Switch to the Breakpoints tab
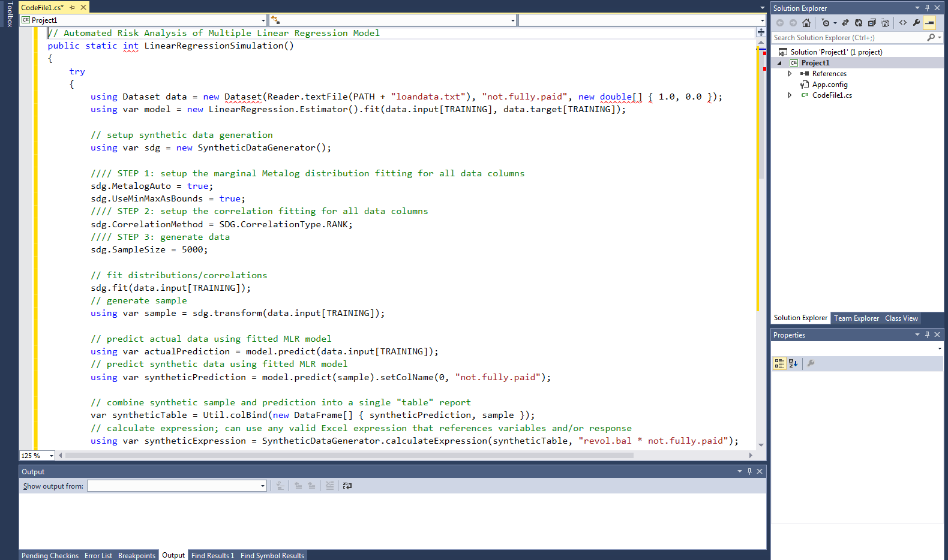Image resolution: width=948 pixels, height=560 pixels. coord(137,555)
